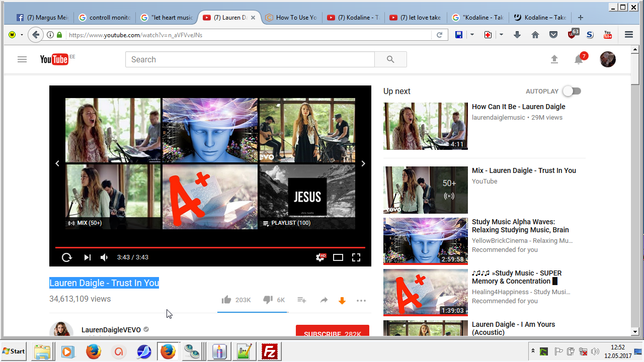Dislike the video with thumbs down
The image size is (644, 362).
pos(268,300)
